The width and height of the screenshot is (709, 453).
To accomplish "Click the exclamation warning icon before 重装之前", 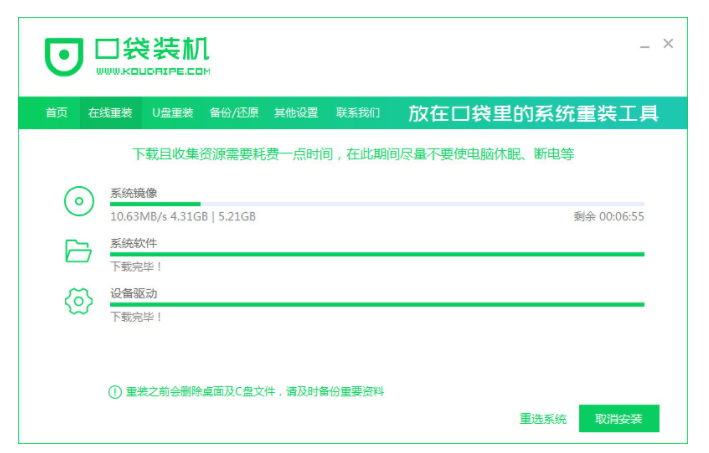I will coord(115,392).
